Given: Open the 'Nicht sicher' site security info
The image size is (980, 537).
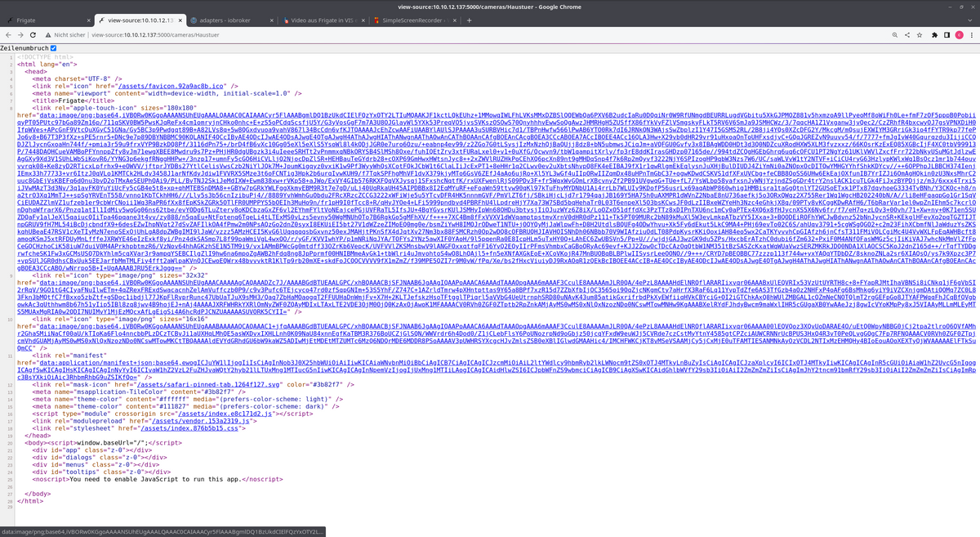Looking at the screenshot, I should click(x=64, y=35).
